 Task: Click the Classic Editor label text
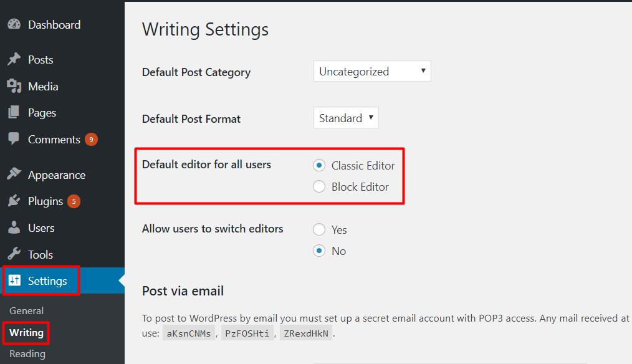point(363,166)
